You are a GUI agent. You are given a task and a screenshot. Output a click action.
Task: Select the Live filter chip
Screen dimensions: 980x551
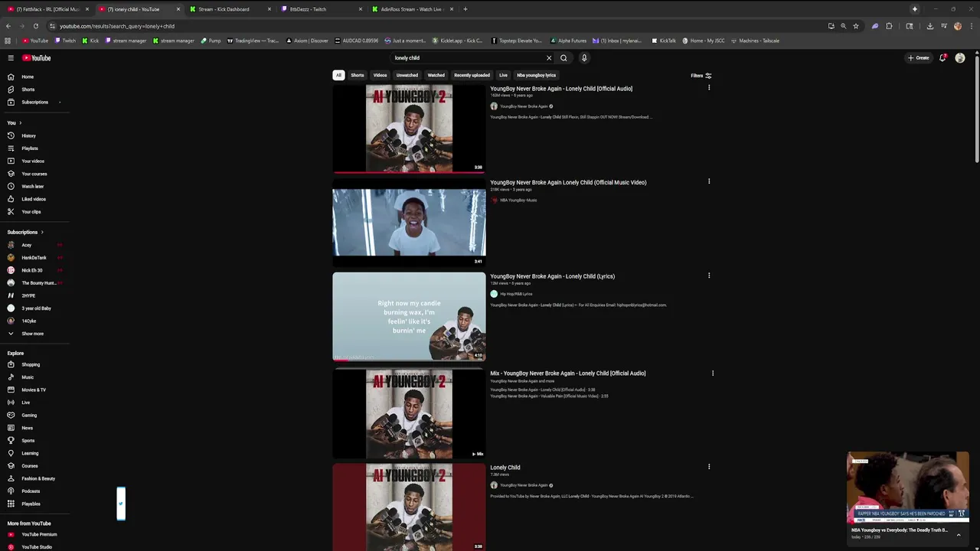[503, 75]
